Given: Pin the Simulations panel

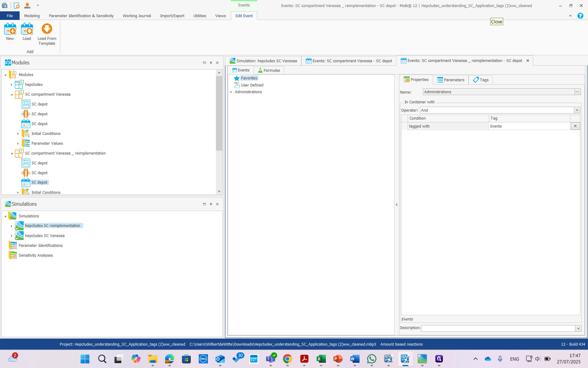Looking at the screenshot, I should 211,204.
